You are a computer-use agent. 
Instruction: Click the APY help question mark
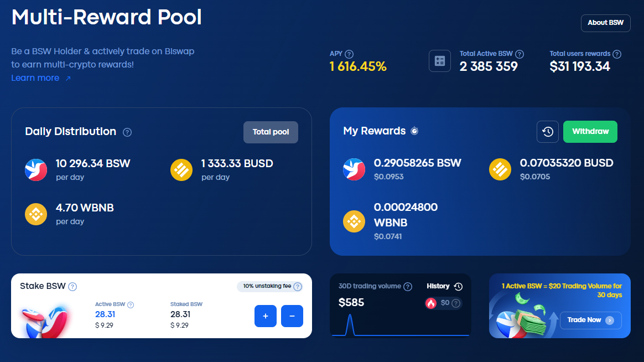click(349, 54)
